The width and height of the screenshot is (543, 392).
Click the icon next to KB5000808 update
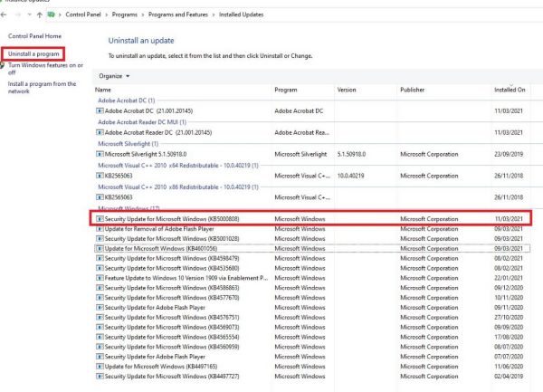100,219
